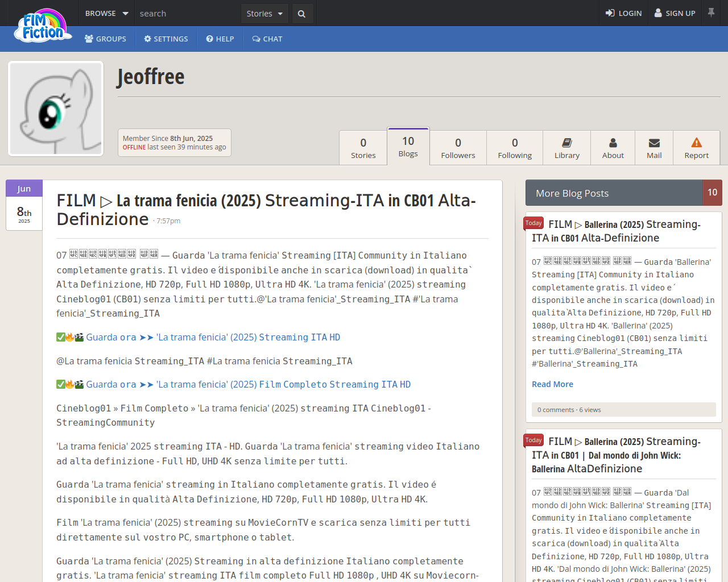This screenshot has width=728, height=582.
Task: Click the Login button
Action: pyautogui.click(x=623, y=13)
